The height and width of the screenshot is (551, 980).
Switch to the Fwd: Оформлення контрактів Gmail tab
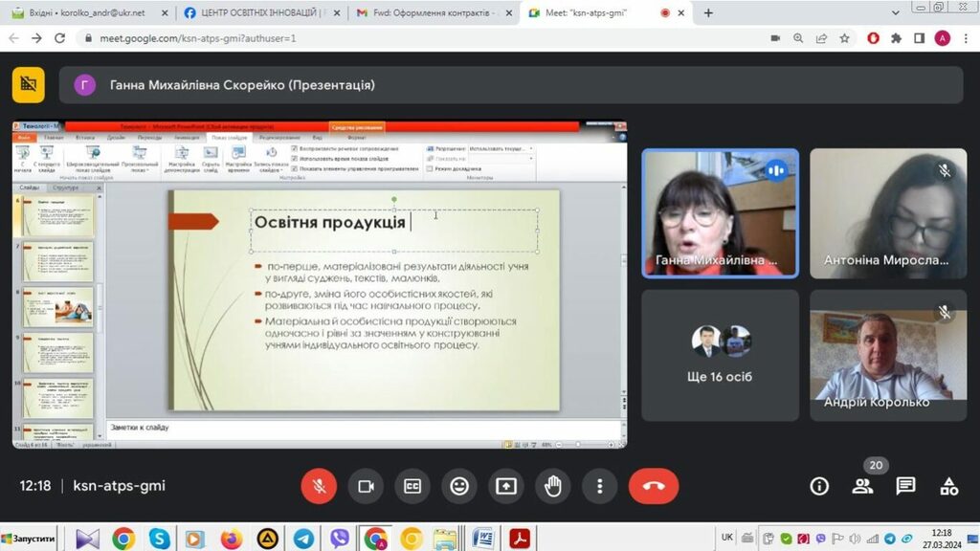[x=431, y=13]
